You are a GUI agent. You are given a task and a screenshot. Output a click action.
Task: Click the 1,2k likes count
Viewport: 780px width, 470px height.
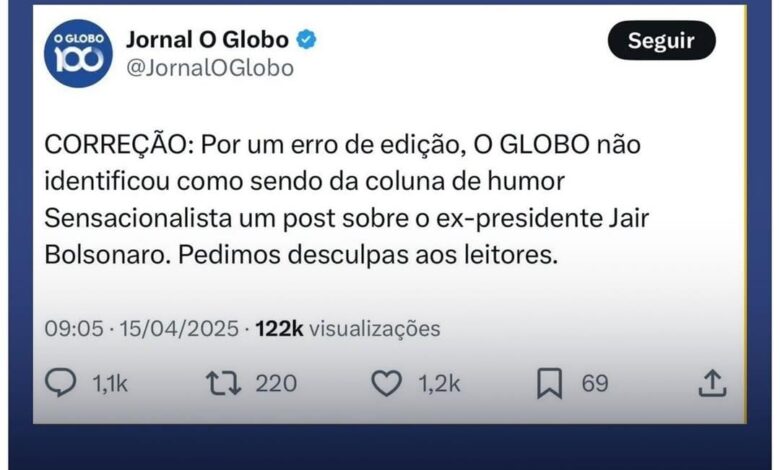[440, 383]
